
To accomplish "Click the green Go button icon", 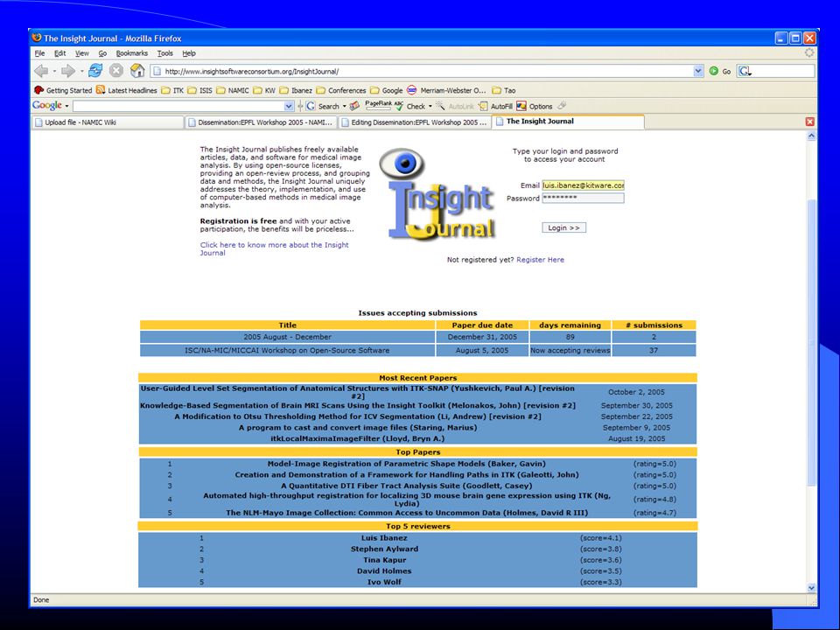I will click(714, 71).
